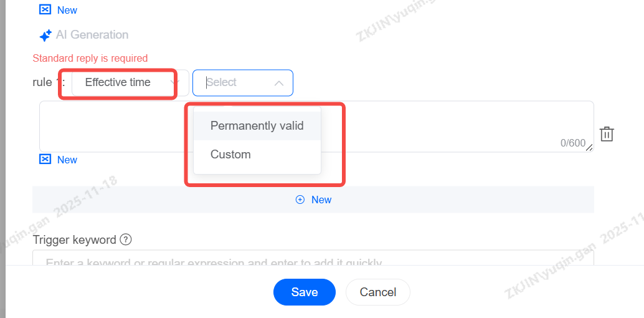Click the New link below the reply box

67,160
